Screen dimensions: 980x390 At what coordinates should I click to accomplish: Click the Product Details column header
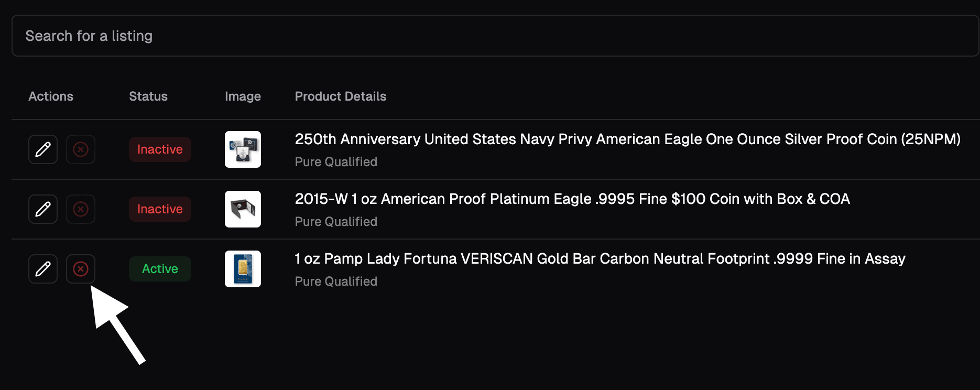(x=341, y=96)
